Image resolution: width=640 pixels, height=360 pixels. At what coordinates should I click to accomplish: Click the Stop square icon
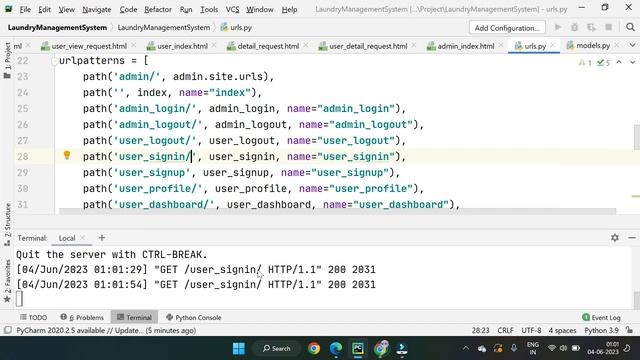(x=608, y=27)
